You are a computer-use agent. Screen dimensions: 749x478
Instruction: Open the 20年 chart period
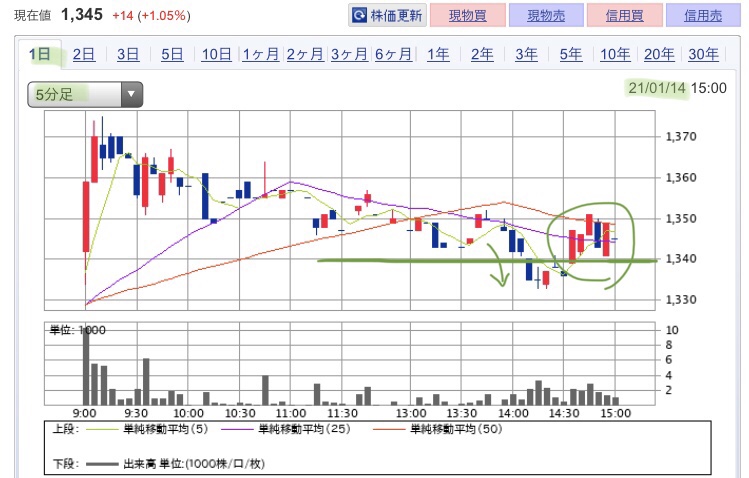pyautogui.click(x=659, y=54)
